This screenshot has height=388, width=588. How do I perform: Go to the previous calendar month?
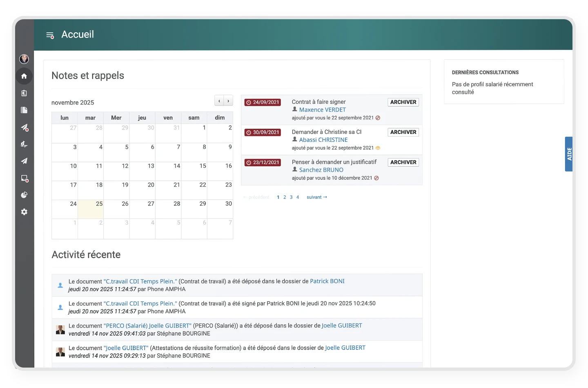click(219, 101)
